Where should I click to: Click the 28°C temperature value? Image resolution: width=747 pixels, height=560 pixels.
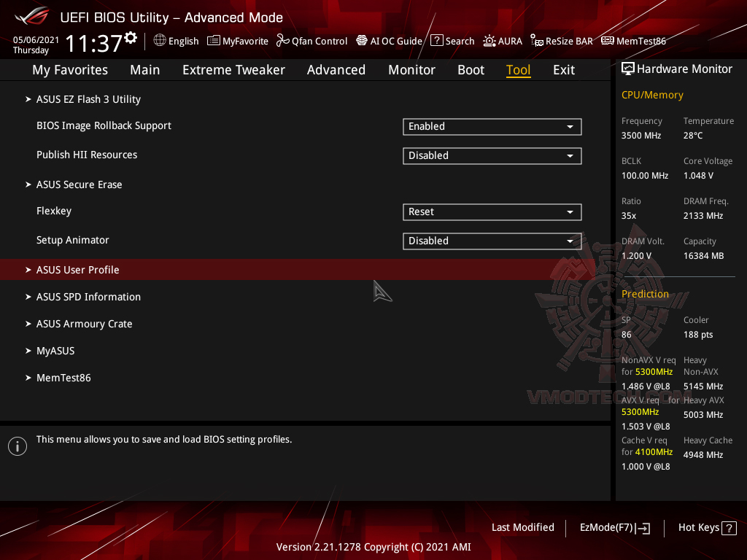[x=693, y=136]
